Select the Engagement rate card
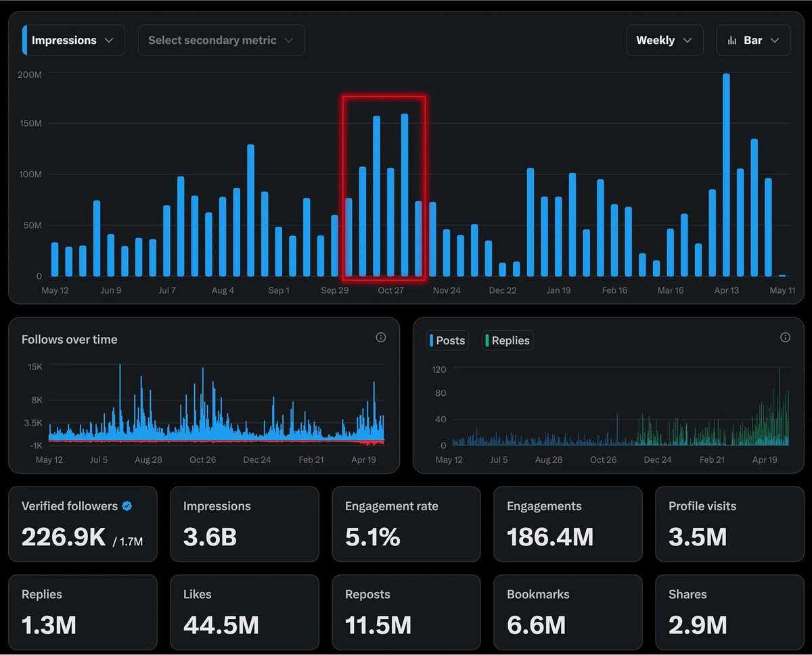812x655 pixels. pyautogui.click(x=406, y=524)
